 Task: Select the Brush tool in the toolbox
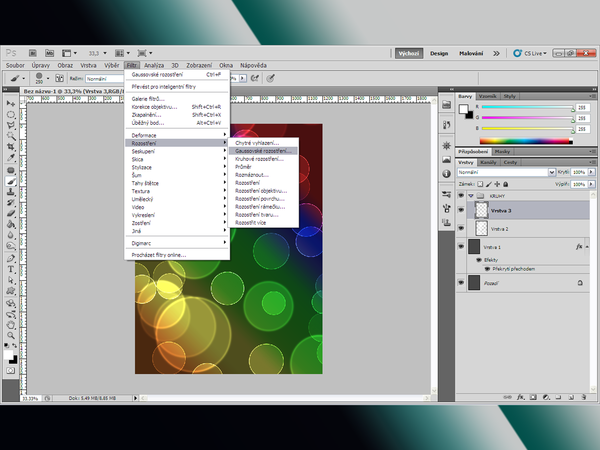(x=11, y=182)
